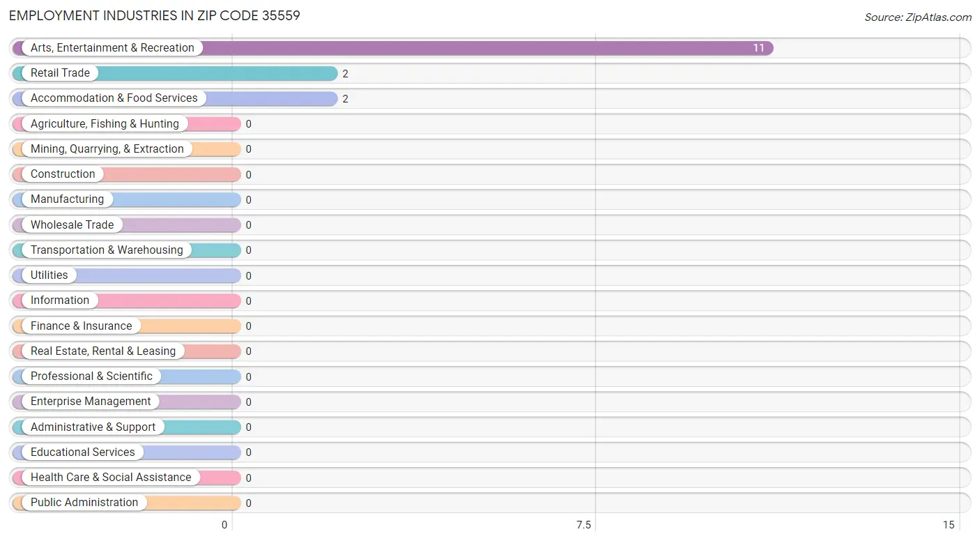Image resolution: width=980 pixels, height=541 pixels.
Task: Click the 'Administrative & Support' label
Action: point(93,427)
